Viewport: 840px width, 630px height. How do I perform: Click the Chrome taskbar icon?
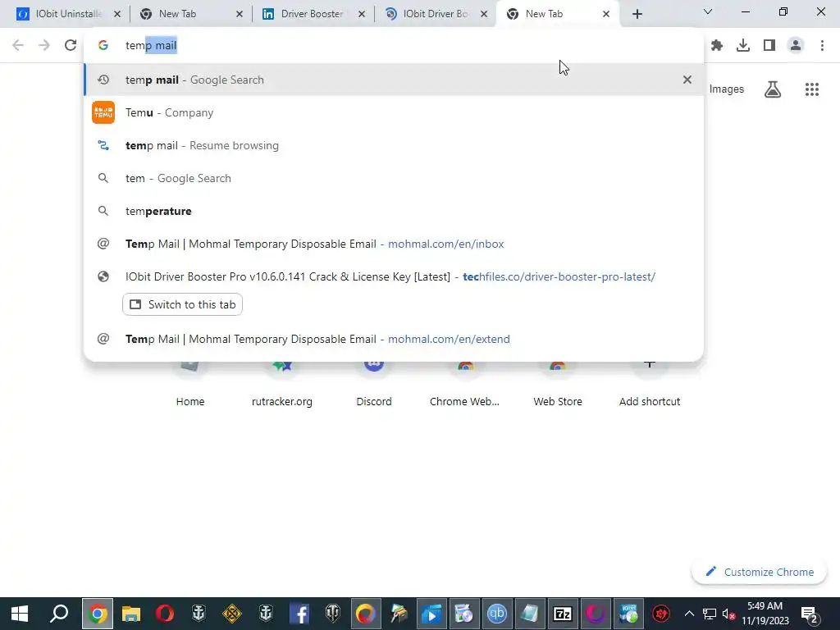[98, 614]
